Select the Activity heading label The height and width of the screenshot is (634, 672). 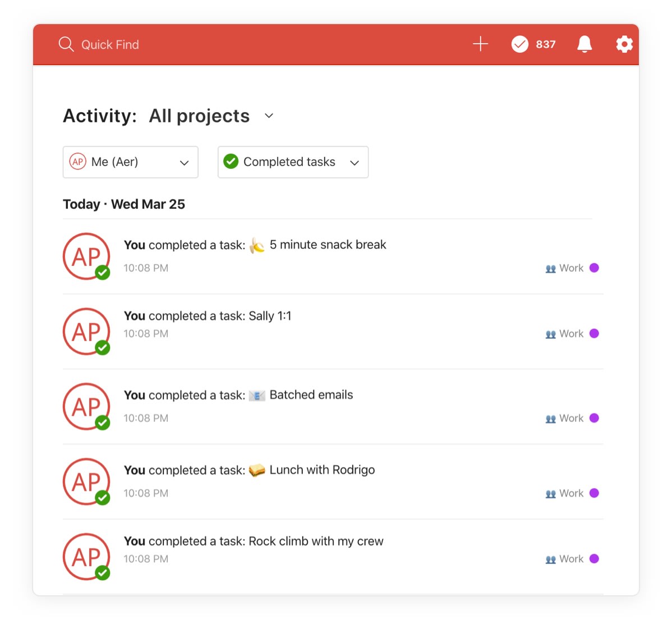pos(100,116)
